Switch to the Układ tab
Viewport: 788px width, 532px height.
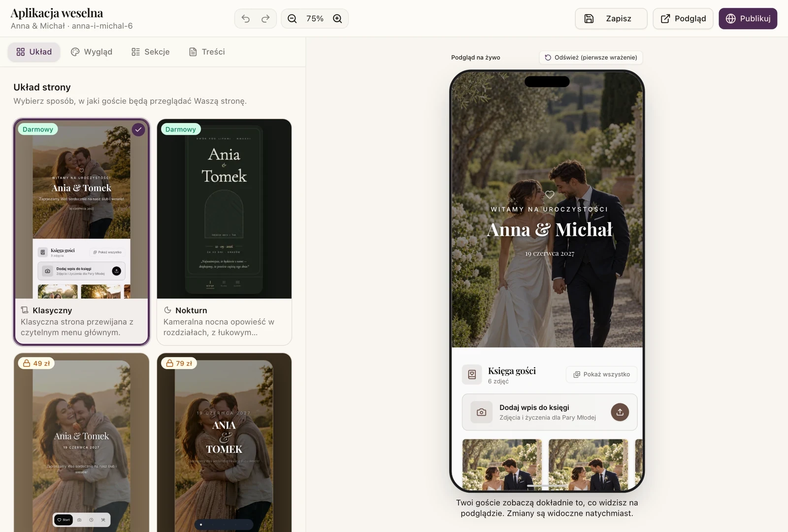[34, 52]
